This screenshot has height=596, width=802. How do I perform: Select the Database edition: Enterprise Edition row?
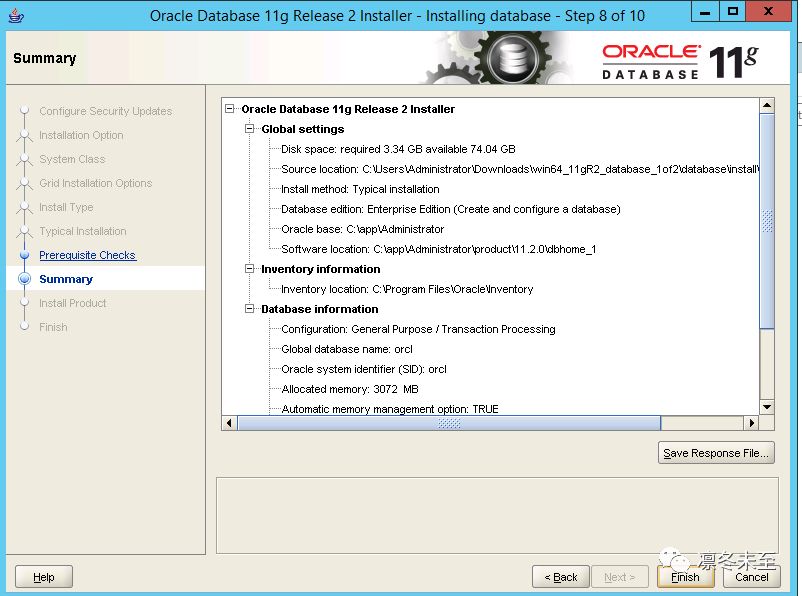451,209
